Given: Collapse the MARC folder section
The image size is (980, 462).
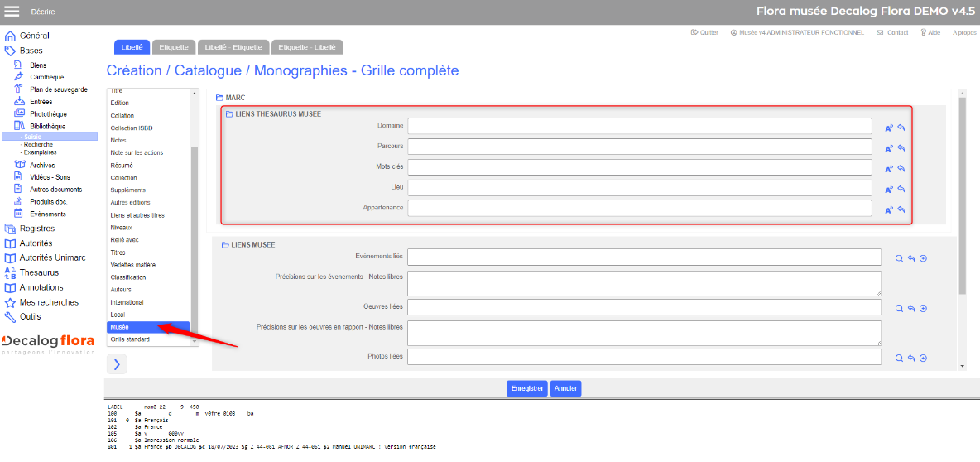Looking at the screenshot, I should [x=219, y=99].
